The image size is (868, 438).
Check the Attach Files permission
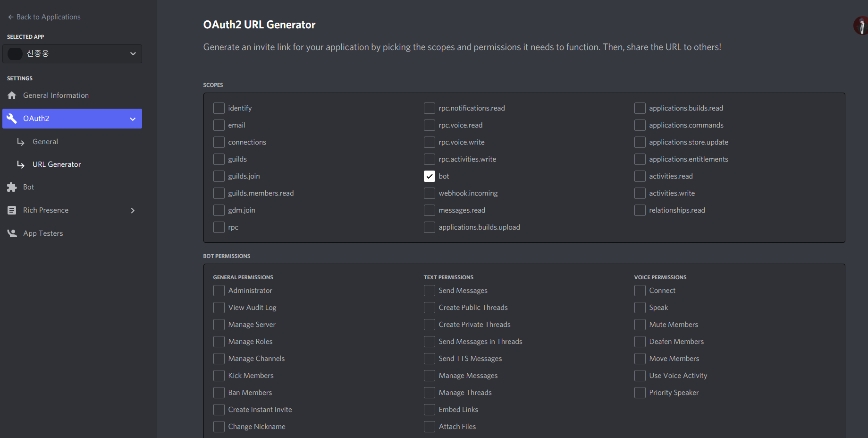tap(430, 427)
